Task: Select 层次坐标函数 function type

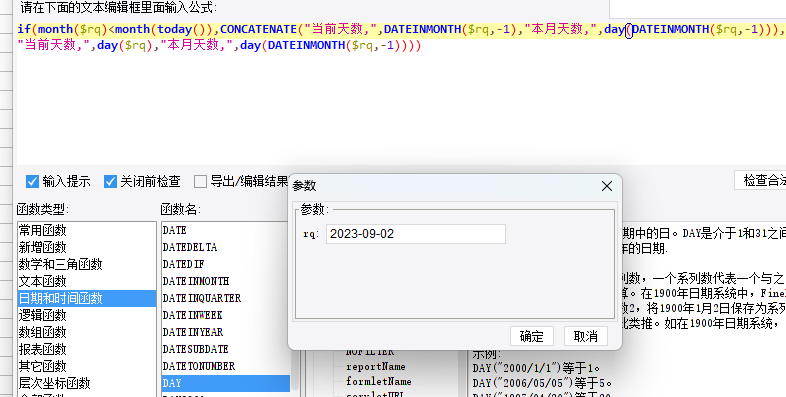Action: 86,383
